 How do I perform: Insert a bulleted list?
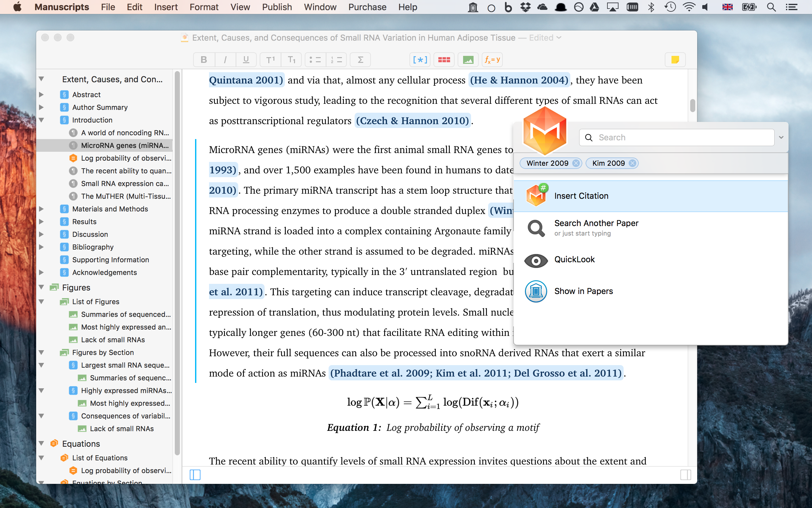point(315,60)
